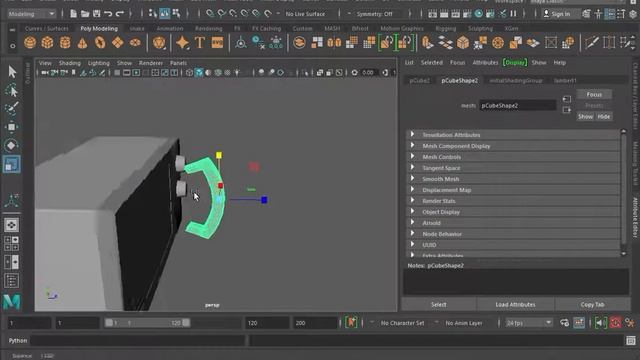Open the viewport Lighting menu
The width and height of the screenshot is (640, 360).
coord(99,63)
